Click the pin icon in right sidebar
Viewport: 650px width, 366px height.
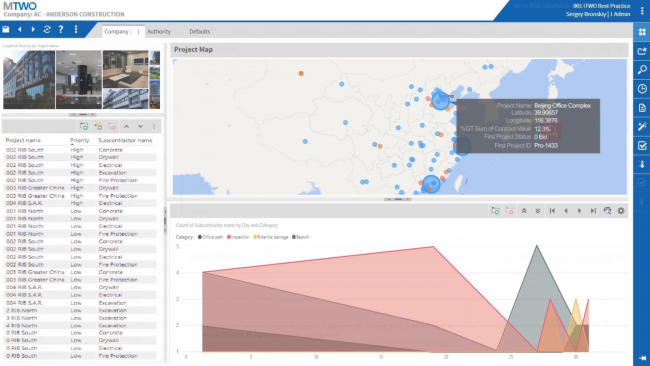point(642,165)
